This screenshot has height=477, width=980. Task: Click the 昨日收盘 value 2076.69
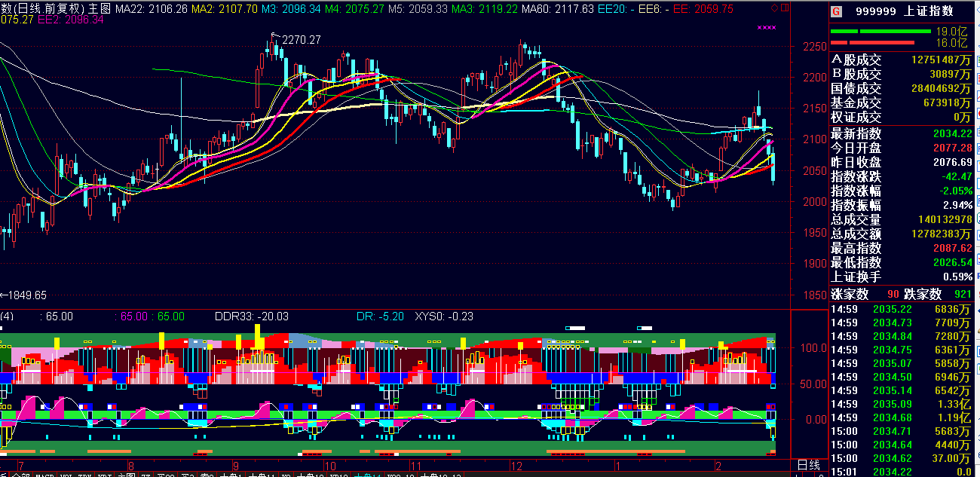click(x=952, y=162)
